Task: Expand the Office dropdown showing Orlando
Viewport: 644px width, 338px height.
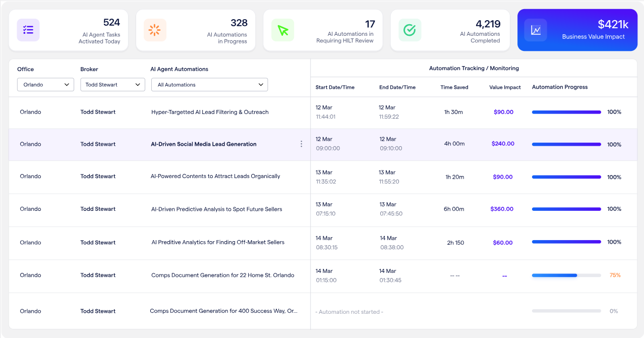Action: (45, 85)
